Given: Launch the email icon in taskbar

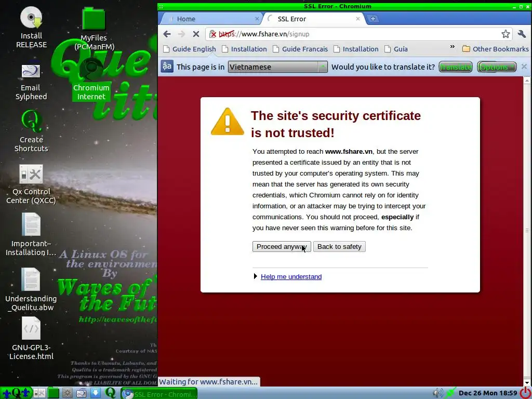Looking at the screenshot, I should [x=82, y=393].
